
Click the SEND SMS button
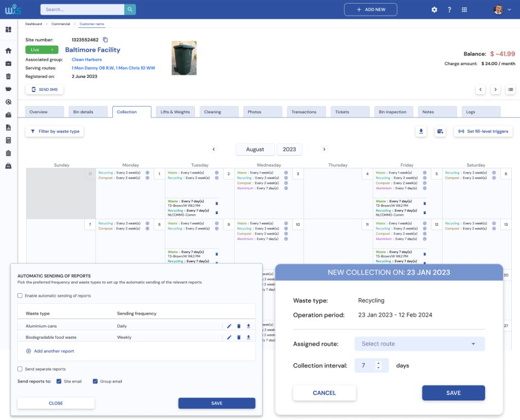click(44, 90)
